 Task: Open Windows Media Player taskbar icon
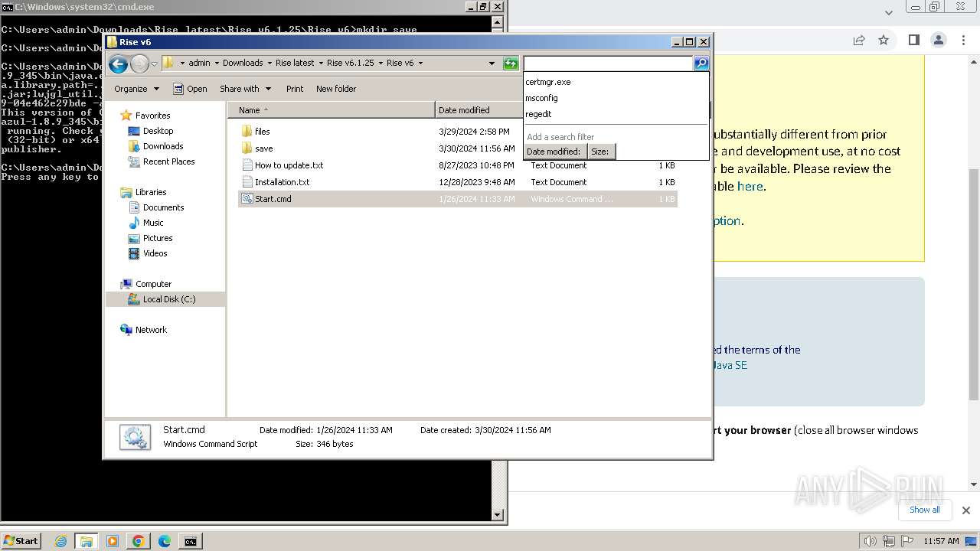[x=112, y=541]
